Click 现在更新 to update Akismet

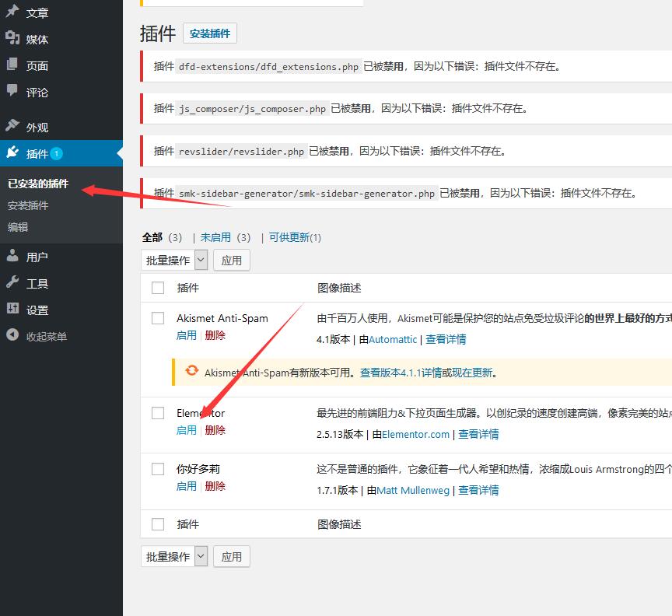pyautogui.click(x=472, y=373)
